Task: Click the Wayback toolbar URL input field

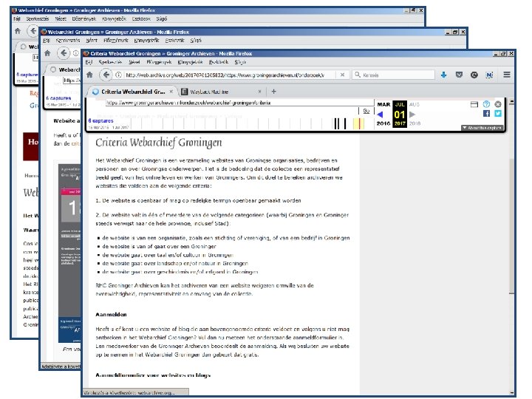Action: 239,103
